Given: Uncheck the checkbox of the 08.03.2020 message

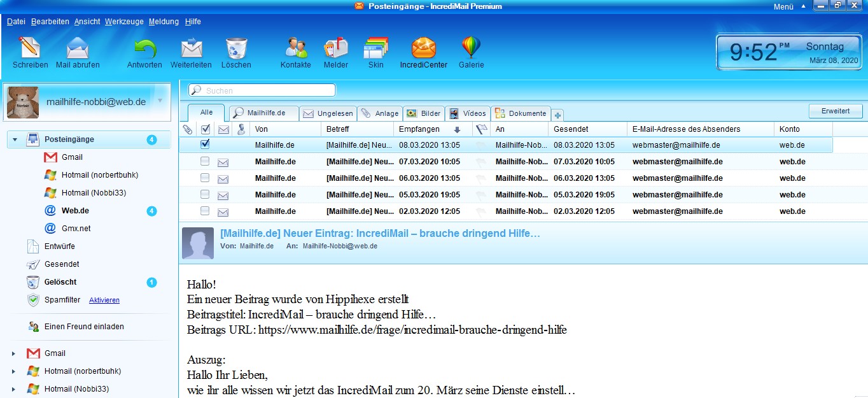Looking at the screenshot, I should (205, 145).
